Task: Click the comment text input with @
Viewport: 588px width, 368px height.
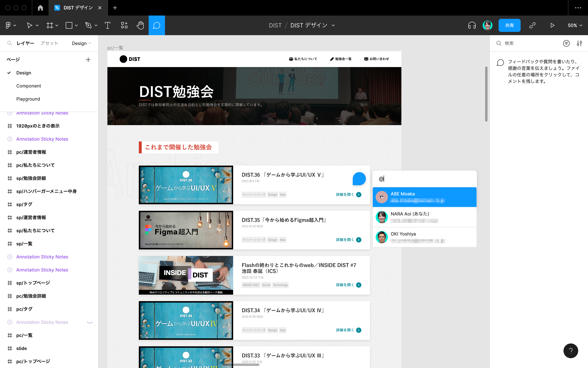Action: [x=424, y=179]
